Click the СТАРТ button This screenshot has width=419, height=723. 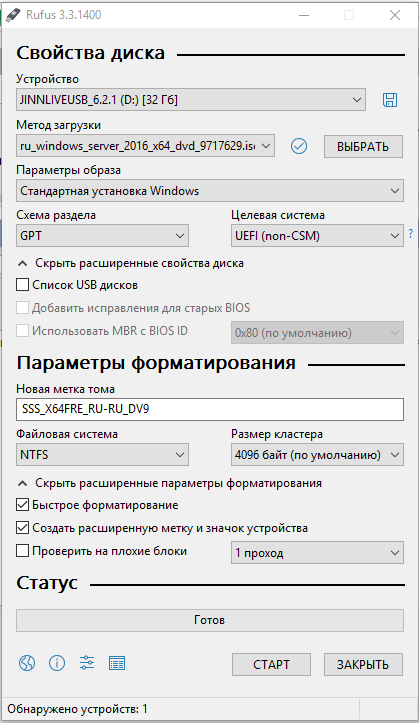coord(271,664)
